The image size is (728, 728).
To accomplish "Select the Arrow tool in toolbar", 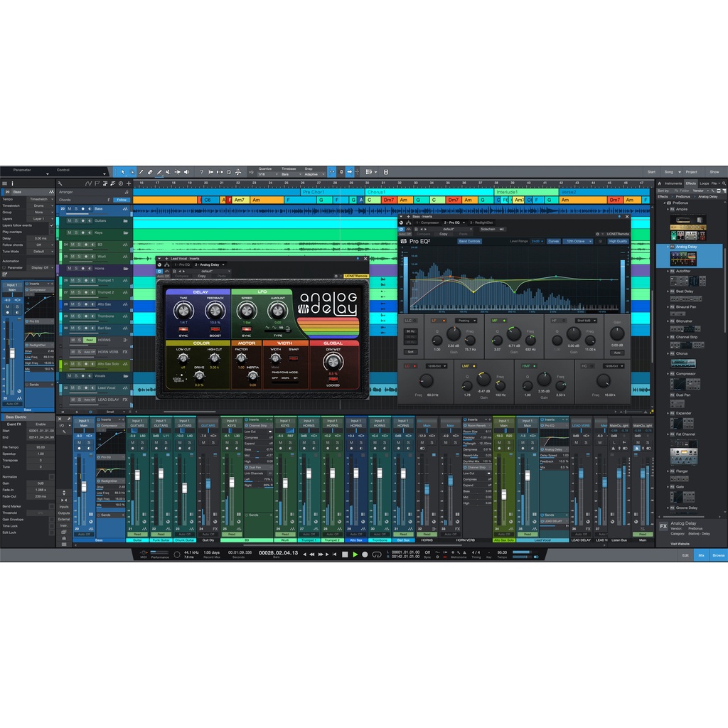I will tap(123, 172).
